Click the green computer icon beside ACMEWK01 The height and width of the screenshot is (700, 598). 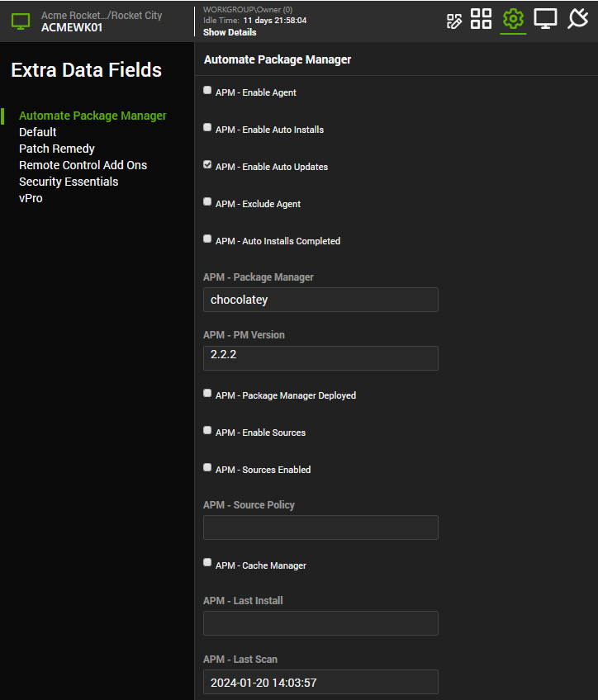point(21,21)
